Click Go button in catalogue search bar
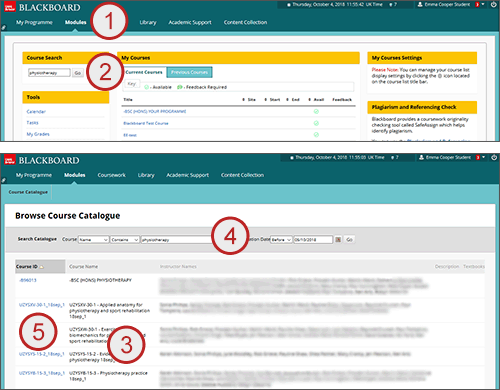 [x=349, y=239]
